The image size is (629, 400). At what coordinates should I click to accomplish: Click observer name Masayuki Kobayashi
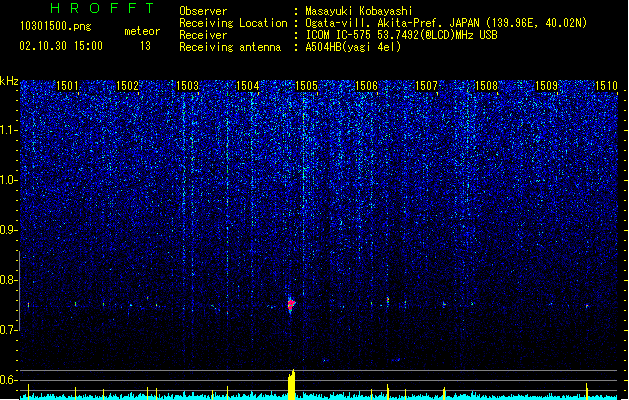pyautogui.click(x=359, y=11)
